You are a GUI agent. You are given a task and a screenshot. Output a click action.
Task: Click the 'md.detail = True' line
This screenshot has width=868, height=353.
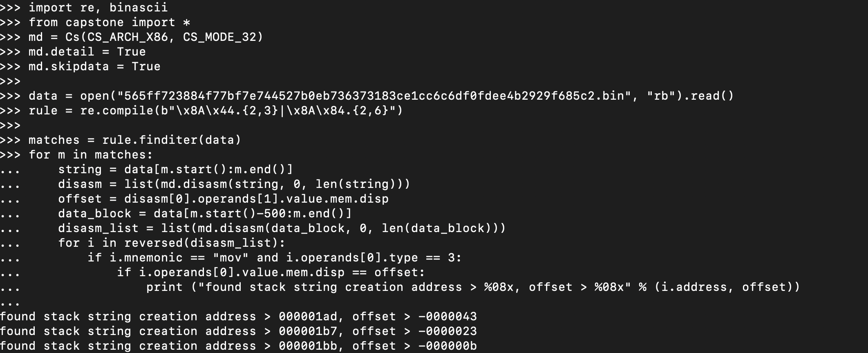coord(87,52)
